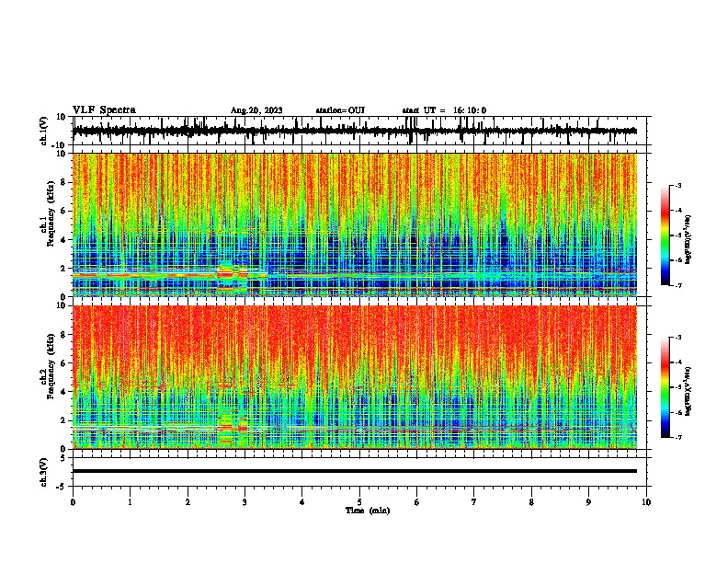Click the time axis tick label '3'
728x563 pixels.
tap(245, 502)
